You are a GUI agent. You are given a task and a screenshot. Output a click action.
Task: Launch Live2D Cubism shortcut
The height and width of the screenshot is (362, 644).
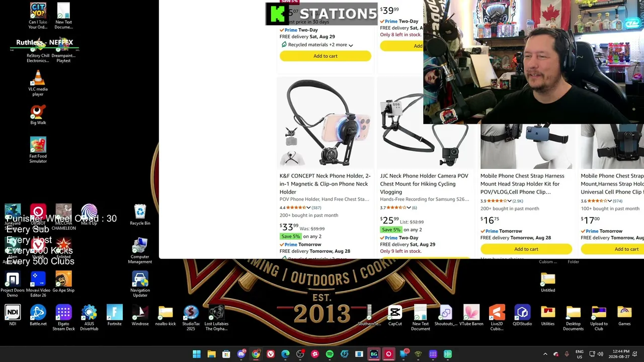click(x=497, y=318)
